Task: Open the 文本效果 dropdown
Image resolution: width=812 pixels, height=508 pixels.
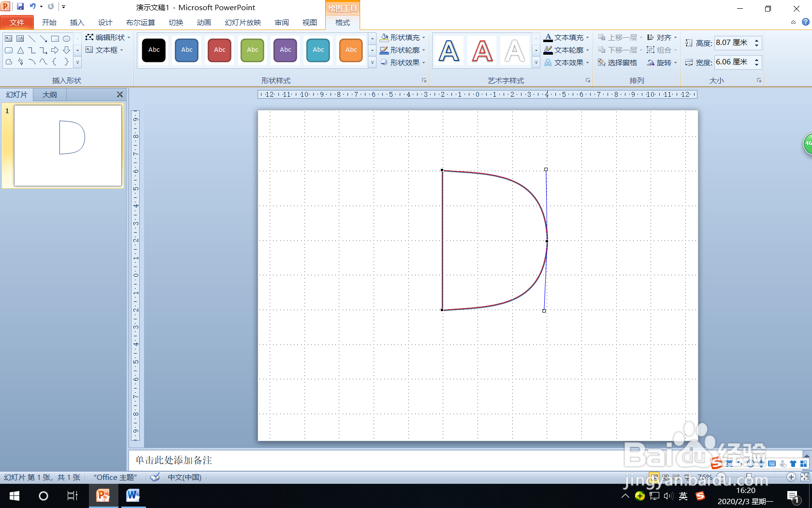Action: point(566,62)
